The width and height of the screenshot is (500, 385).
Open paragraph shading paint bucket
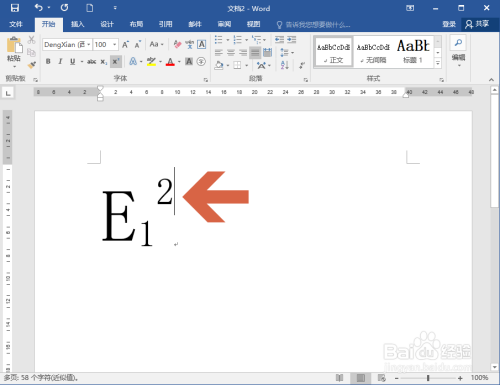pyautogui.click(x=219, y=65)
